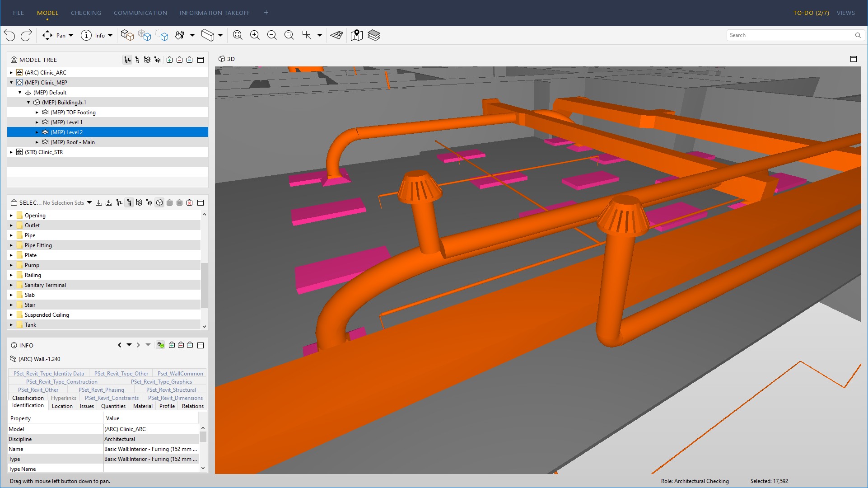
Task: Toggle the green cube follow-selection button in Info
Action: click(160, 345)
